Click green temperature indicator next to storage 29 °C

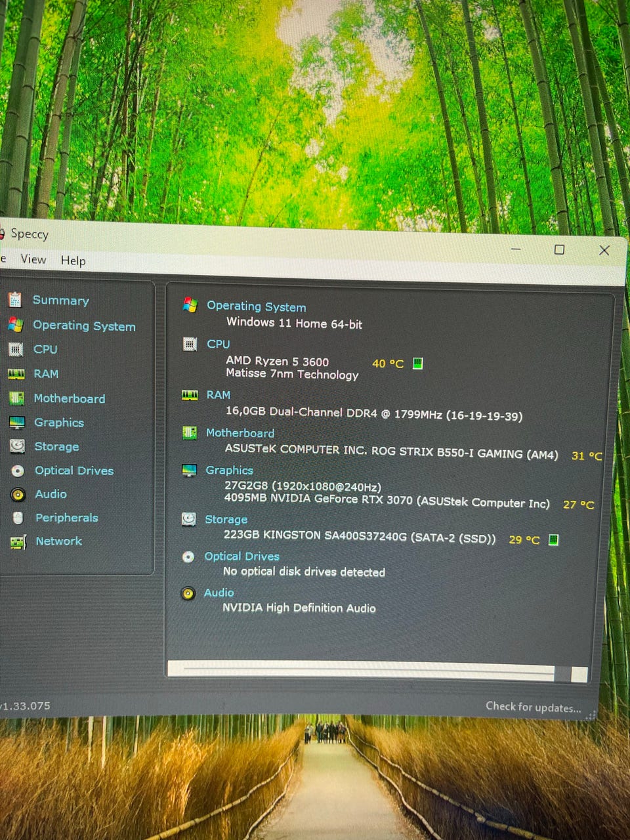pos(553,539)
